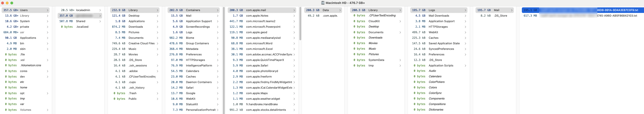Image resolution: width=644 pixels, height=114 pixels.
Task: Select the Group Containers folder
Action: pos(193,43)
